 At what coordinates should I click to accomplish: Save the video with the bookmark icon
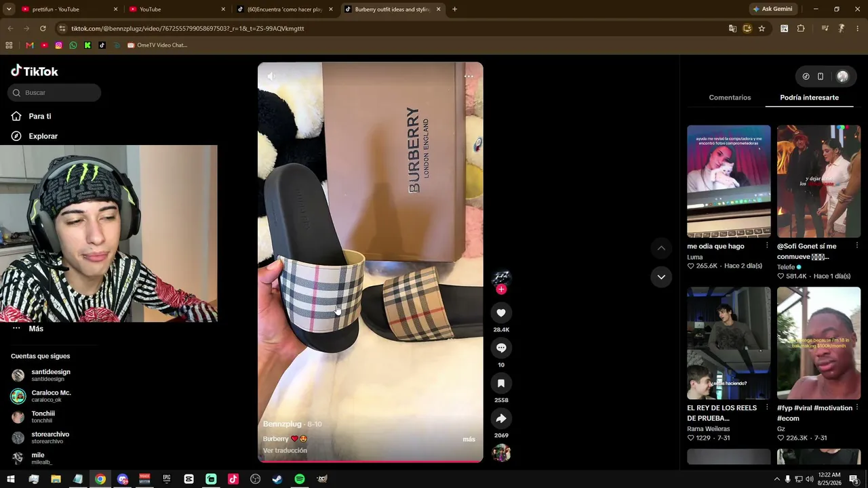(501, 384)
